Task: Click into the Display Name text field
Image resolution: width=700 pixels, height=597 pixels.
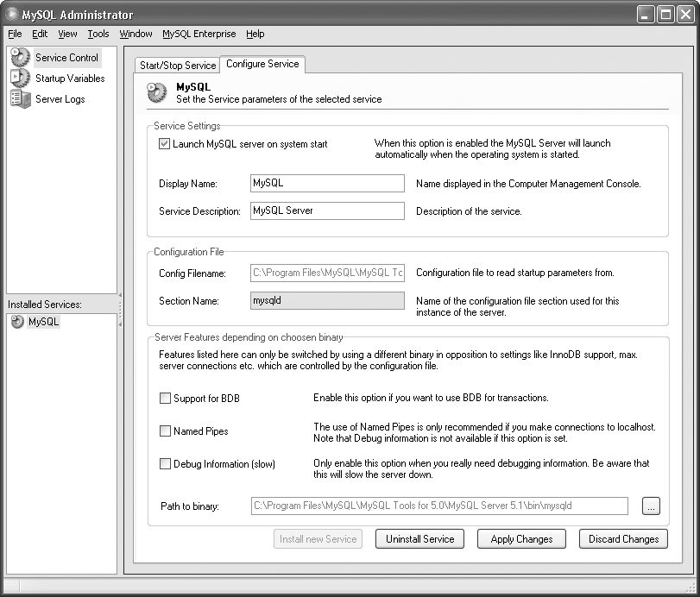Action: click(x=326, y=184)
